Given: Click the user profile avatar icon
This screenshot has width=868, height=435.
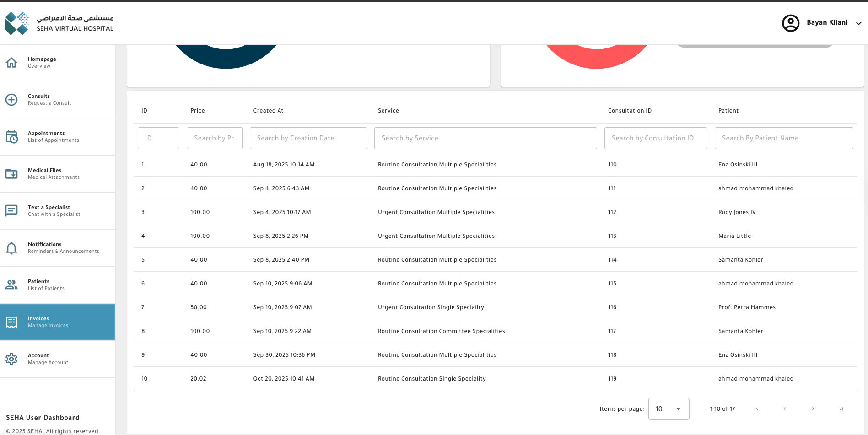Looking at the screenshot, I should click(790, 23).
